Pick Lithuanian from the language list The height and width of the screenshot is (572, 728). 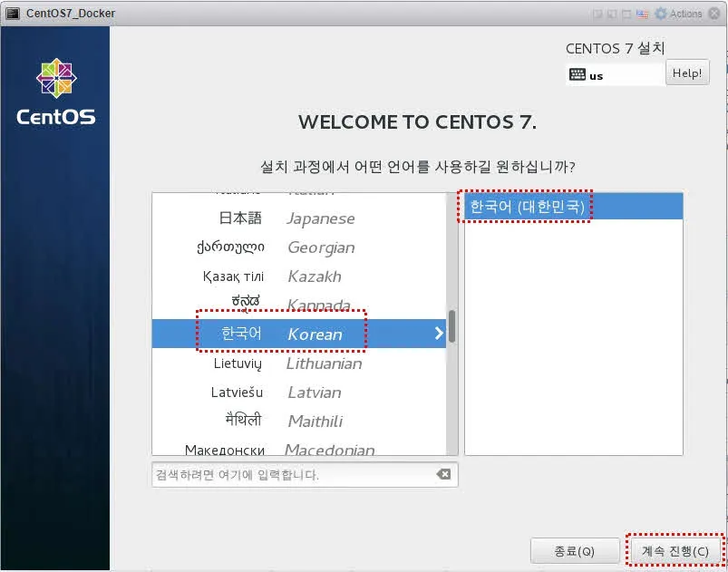(299, 364)
